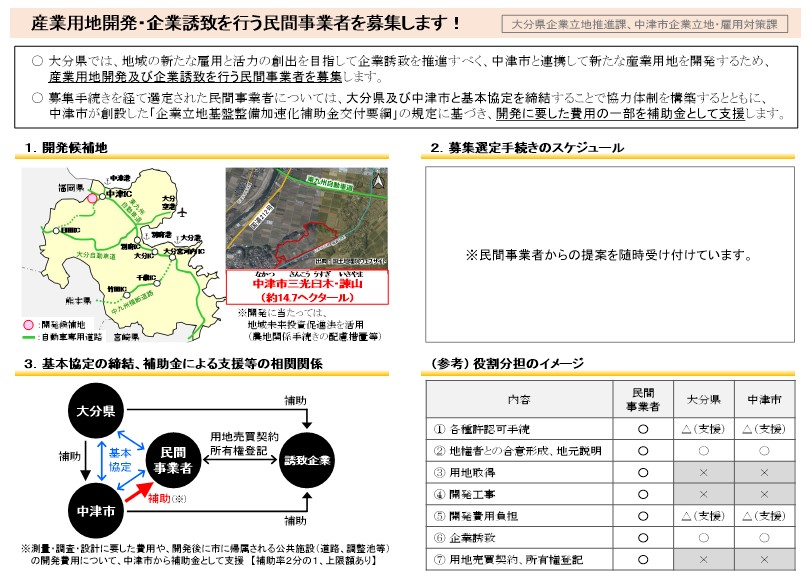Click the green 自動車専用道路 legend line

point(29,335)
